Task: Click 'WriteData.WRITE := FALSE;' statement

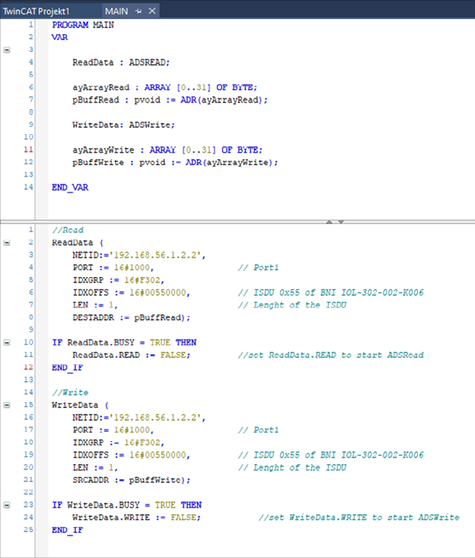Action: tap(137, 517)
